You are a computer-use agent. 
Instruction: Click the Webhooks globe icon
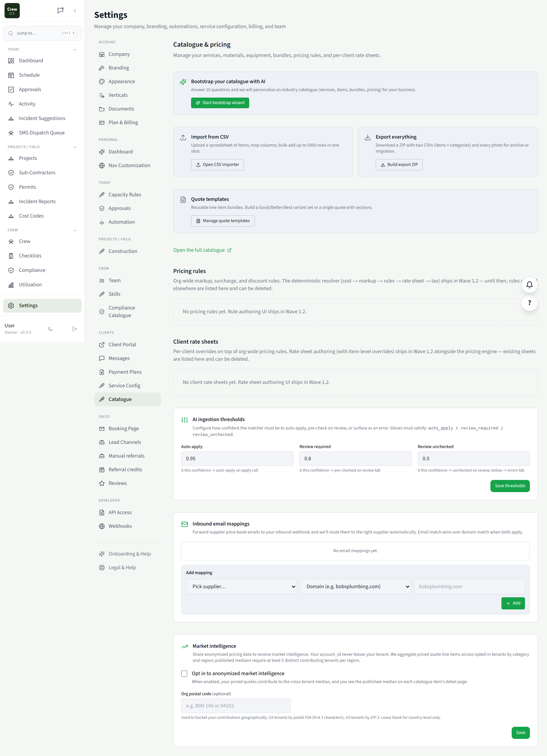[x=102, y=526]
